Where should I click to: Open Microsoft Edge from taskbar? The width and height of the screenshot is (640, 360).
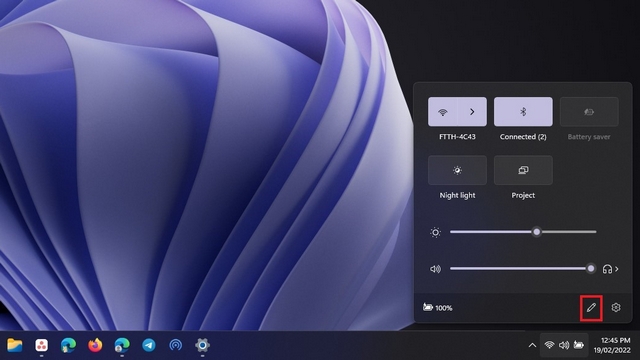tap(68, 345)
